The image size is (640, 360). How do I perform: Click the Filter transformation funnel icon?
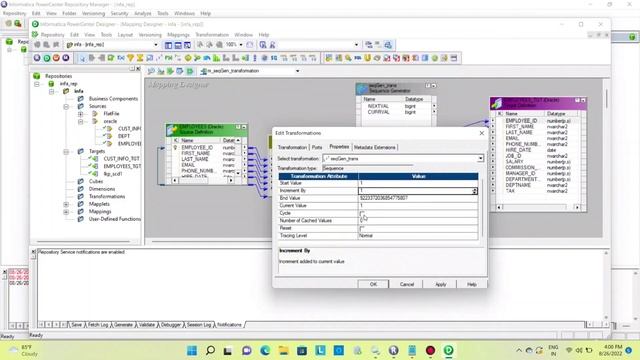[x=130, y=58]
